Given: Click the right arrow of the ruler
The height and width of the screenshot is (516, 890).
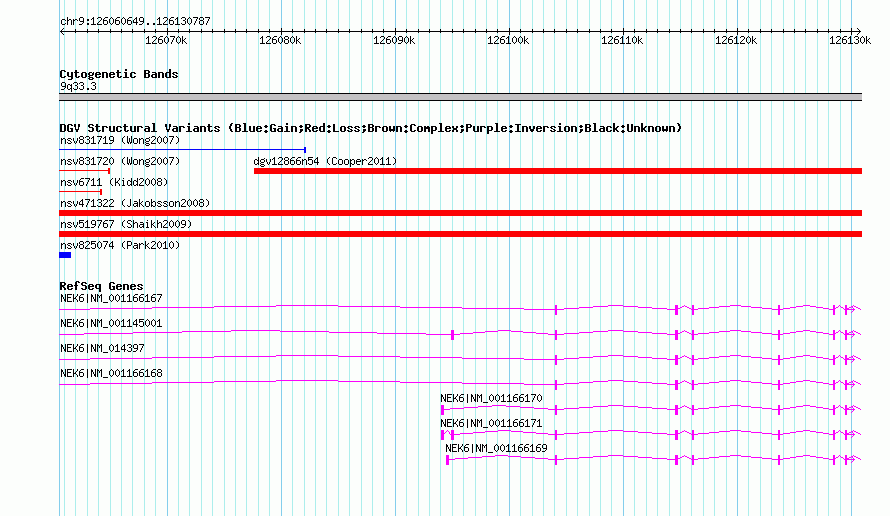Looking at the screenshot, I should coord(858,31).
